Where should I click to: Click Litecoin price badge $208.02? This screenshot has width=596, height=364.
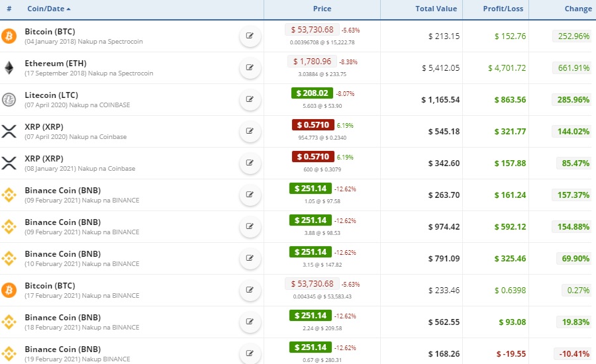coord(312,93)
